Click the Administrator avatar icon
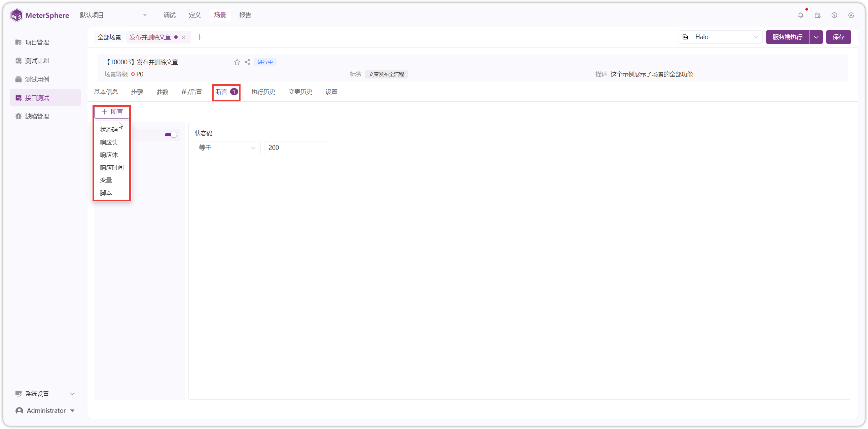Image resolution: width=868 pixels, height=429 pixels. coord(20,410)
